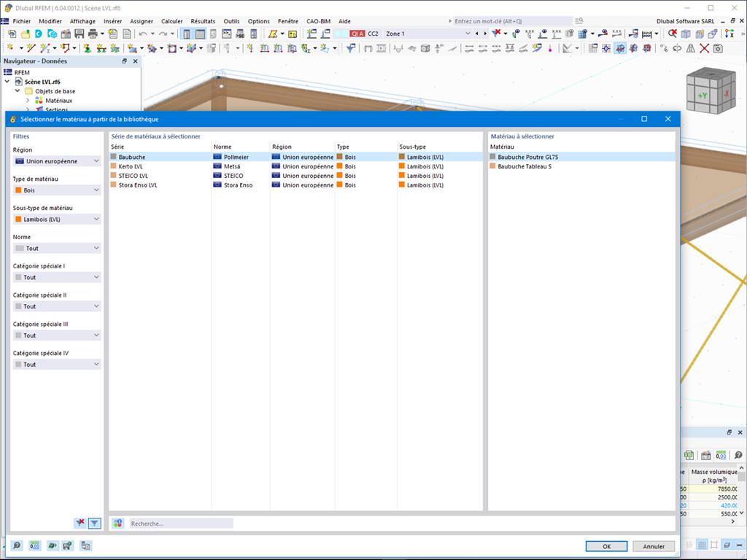Click the Recherche search field
This screenshot has width=747, height=560.
(x=181, y=524)
